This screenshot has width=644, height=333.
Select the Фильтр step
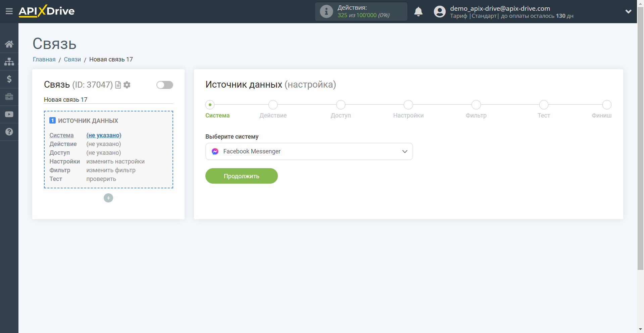(x=476, y=105)
